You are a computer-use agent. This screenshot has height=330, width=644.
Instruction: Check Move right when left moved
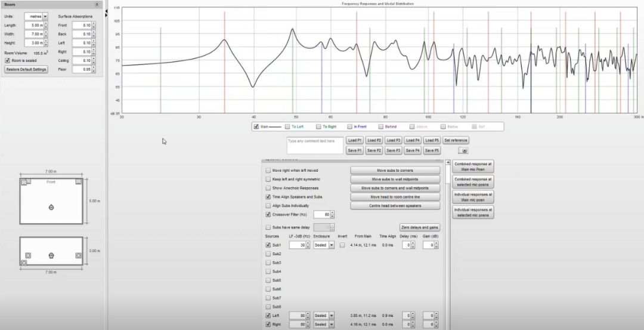[268, 170]
